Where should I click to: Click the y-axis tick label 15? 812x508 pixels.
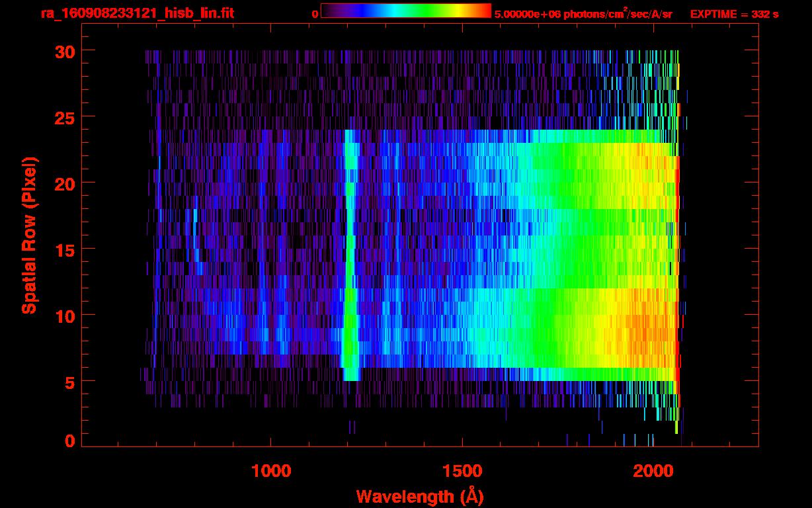63,249
